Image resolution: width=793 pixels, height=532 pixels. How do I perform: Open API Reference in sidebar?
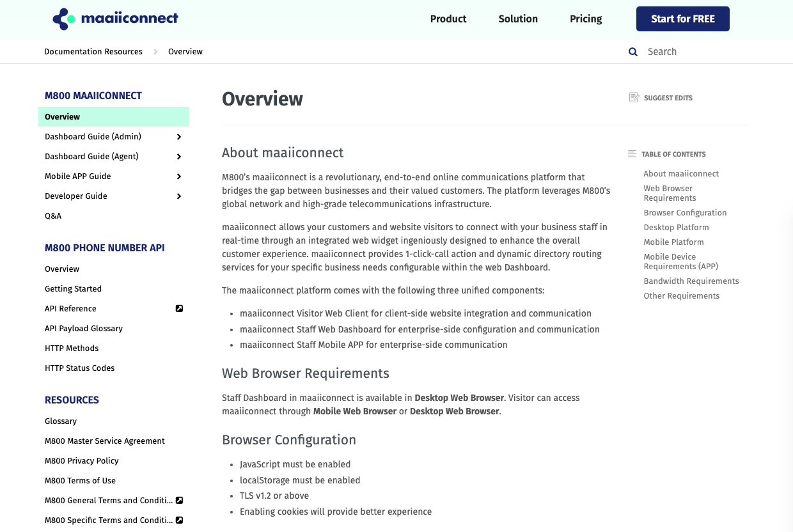coord(70,309)
